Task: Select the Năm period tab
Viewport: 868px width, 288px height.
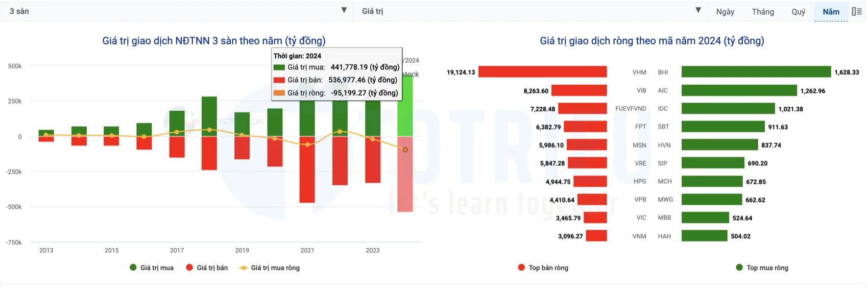Action: [831, 12]
